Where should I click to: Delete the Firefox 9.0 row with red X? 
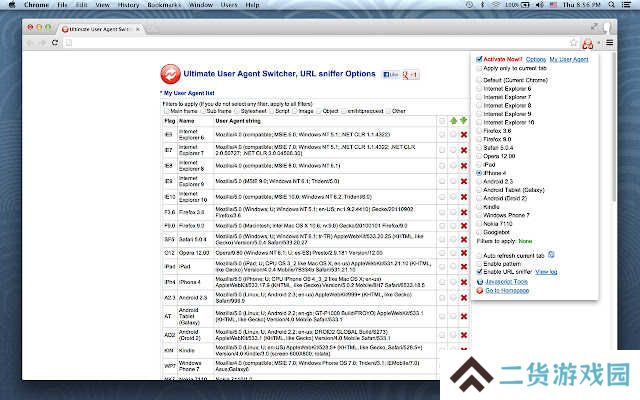[x=464, y=226]
